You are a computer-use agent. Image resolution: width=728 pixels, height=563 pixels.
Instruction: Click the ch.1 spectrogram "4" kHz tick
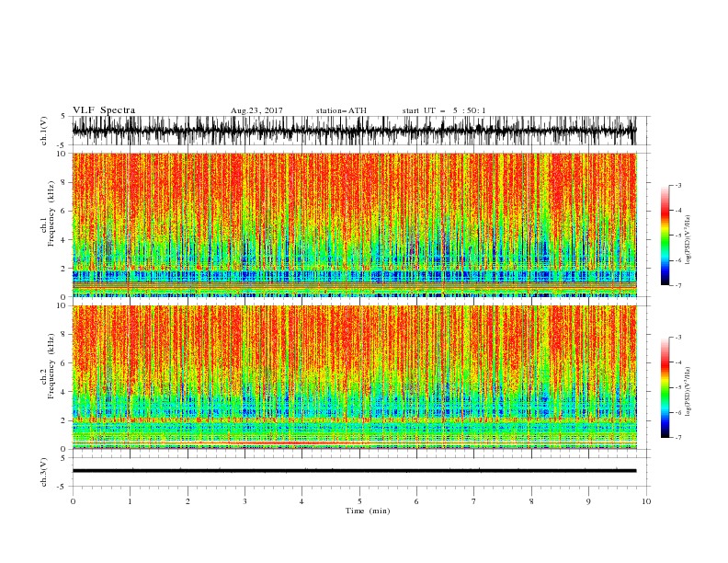pyautogui.click(x=64, y=240)
